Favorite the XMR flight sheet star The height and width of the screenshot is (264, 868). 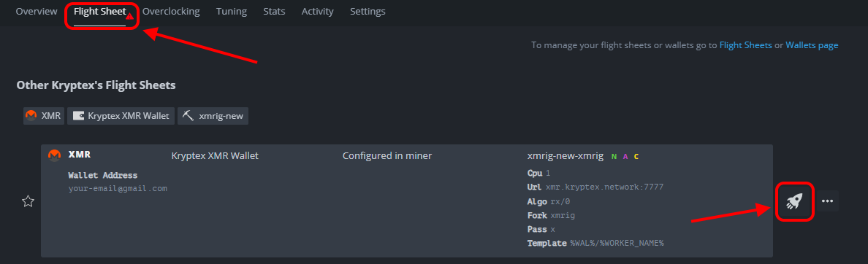coord(28,201)
